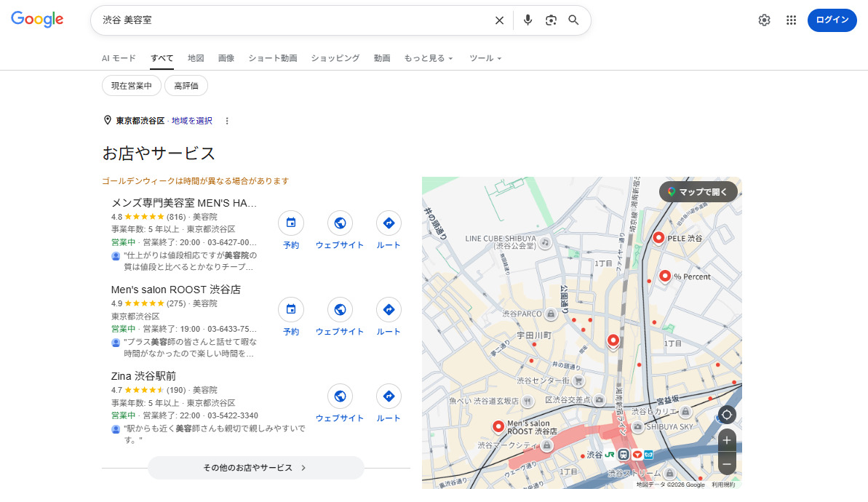Switch to the ショッピング tab
The image size is (868, 502).
click(335, 58)
